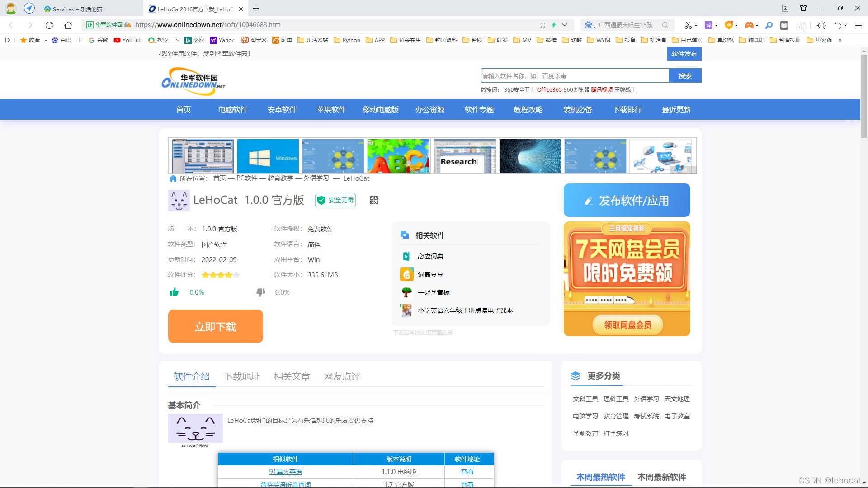Click the browser home icon

pos(68,25)
